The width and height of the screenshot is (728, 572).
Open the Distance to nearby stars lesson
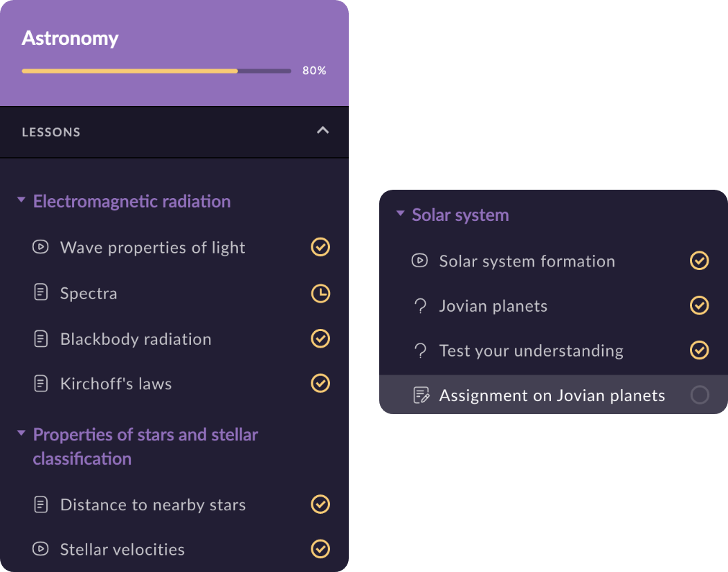[153, 505]
